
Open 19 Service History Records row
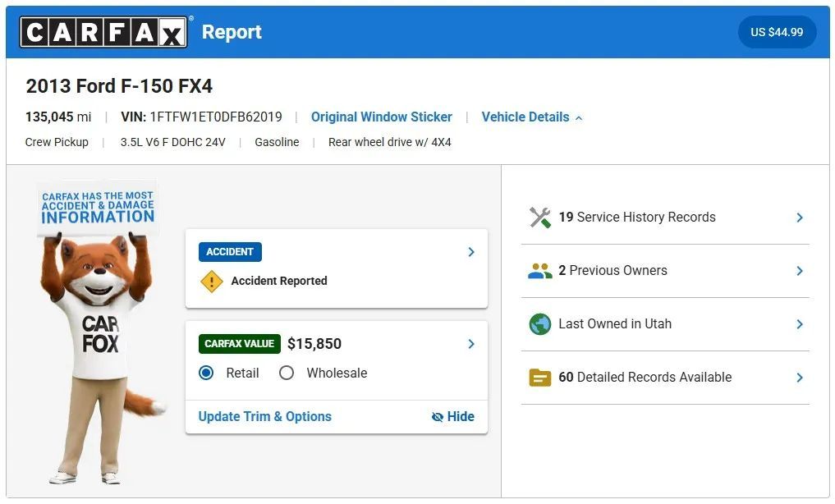[x=665, y=218]
